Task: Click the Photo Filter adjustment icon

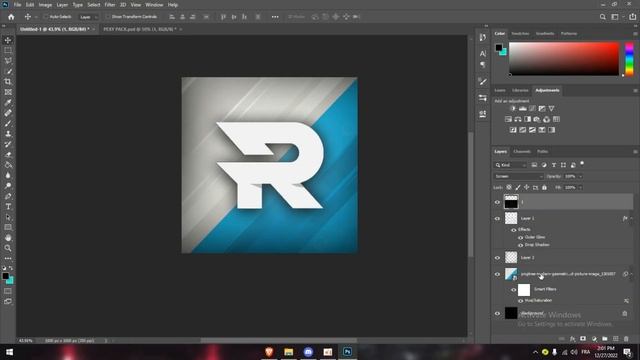Action: pos(537,119)
